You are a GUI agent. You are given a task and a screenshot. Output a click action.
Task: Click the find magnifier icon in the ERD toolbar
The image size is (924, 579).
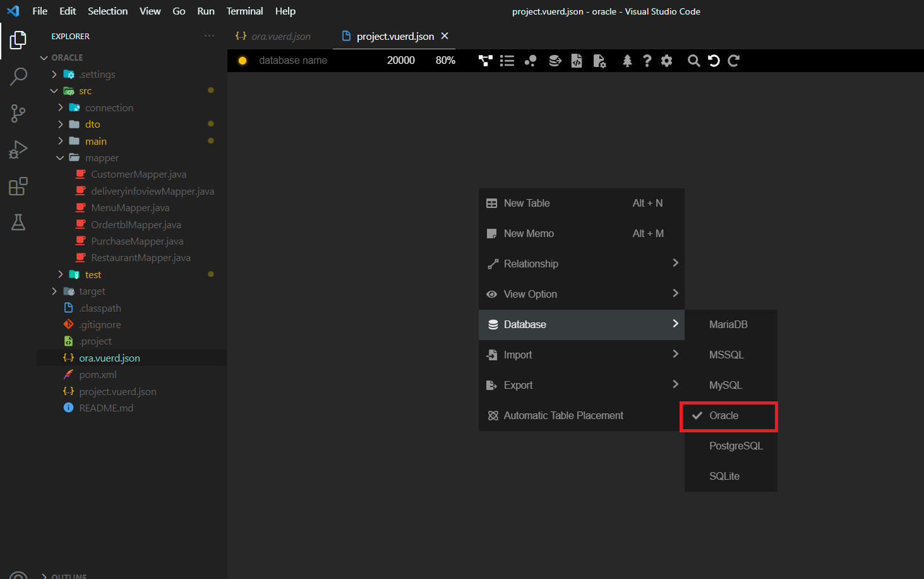693,61
